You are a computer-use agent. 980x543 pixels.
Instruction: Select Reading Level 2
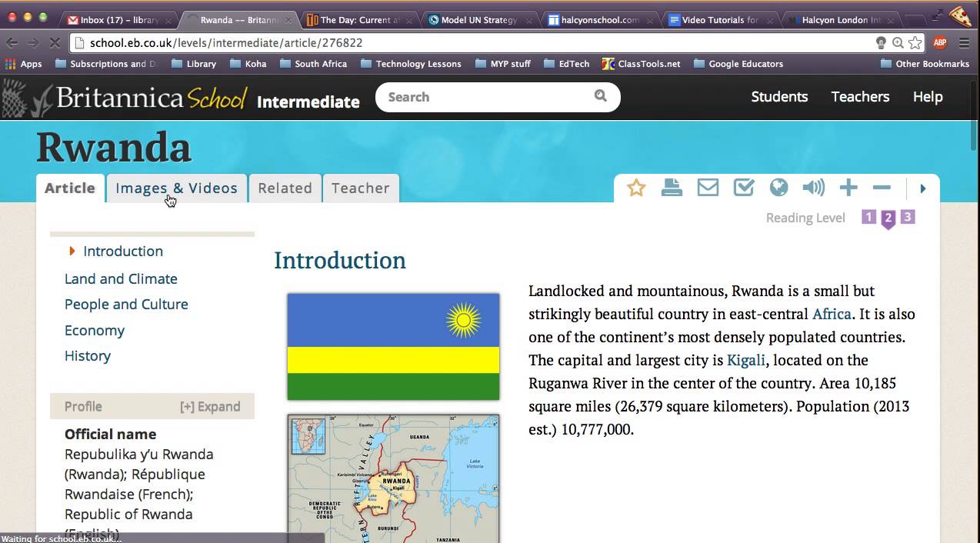point(888,218)
